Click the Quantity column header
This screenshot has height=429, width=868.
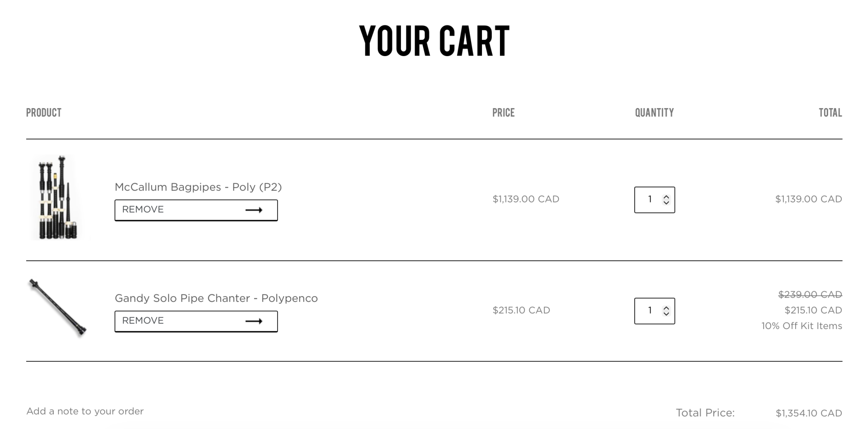click(x=654, y=113)
